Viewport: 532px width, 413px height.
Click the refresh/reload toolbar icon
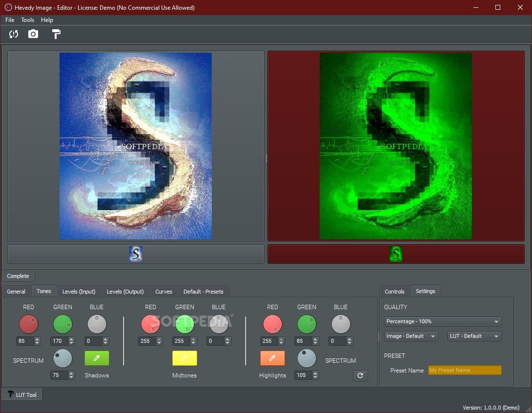(14, 34)
